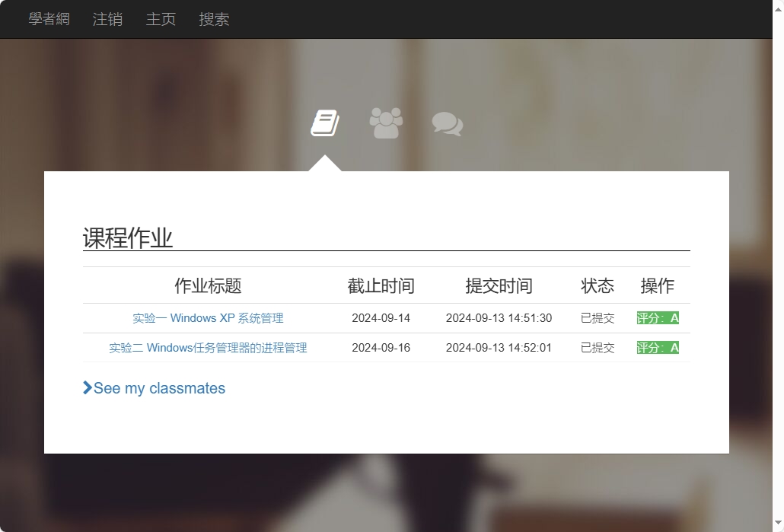Image resolution: width=784 pixels, height=532 pixels.
Task: Select the classmates group icon
Action: pyautogui.click(x=385, y=122)
